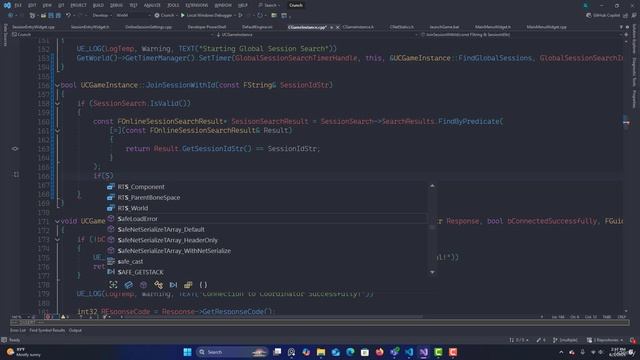This screenshot has height=360, width=640.
Task: Toggle blue field IntelliSense filter
Action: (129, 284)
